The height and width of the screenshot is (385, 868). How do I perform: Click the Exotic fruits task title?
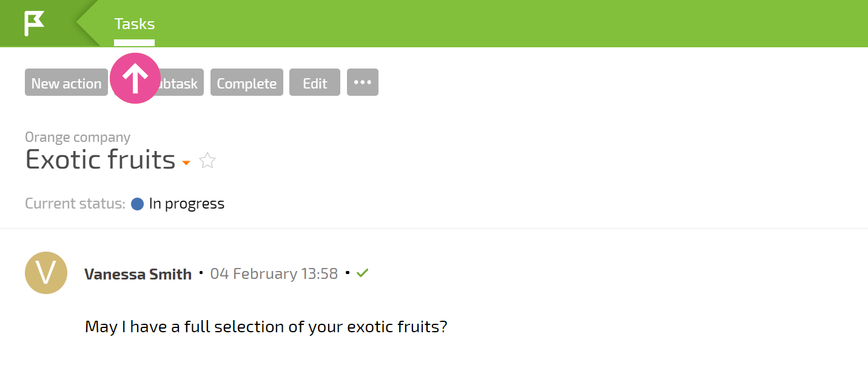101,159
